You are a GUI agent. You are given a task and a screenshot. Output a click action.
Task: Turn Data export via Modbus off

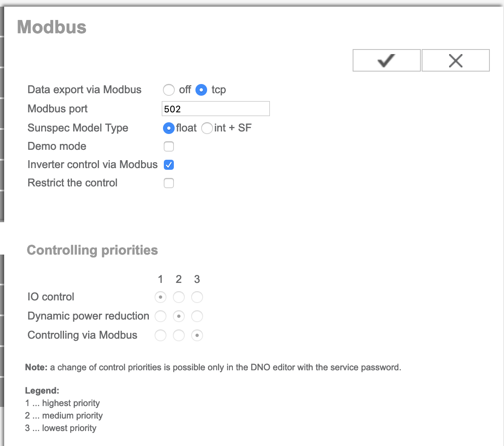169,90
